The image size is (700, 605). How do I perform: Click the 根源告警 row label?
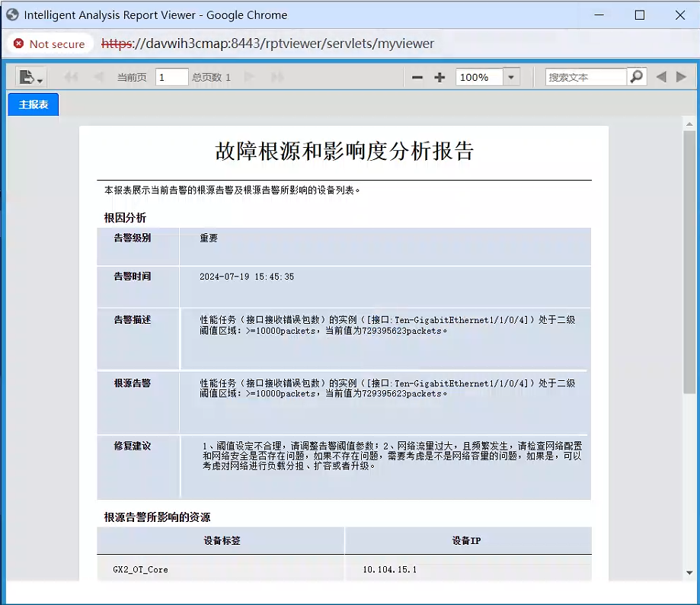pos(132,383)
